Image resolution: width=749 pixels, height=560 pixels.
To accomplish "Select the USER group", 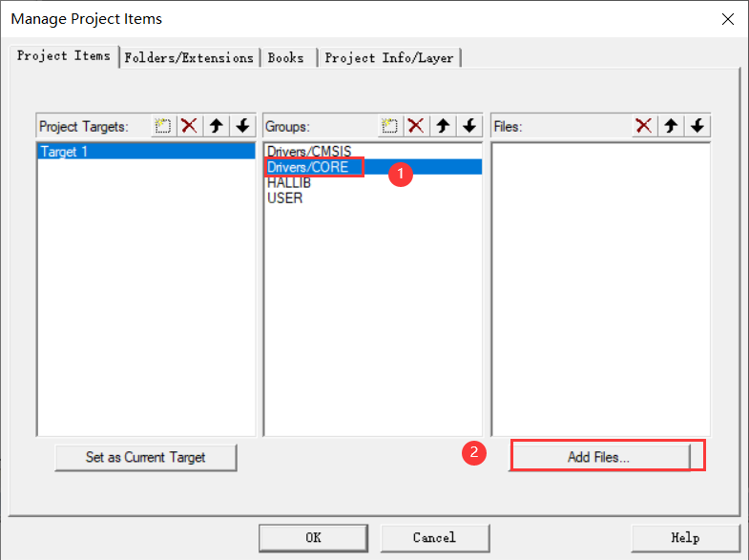I will pos(373,198).
